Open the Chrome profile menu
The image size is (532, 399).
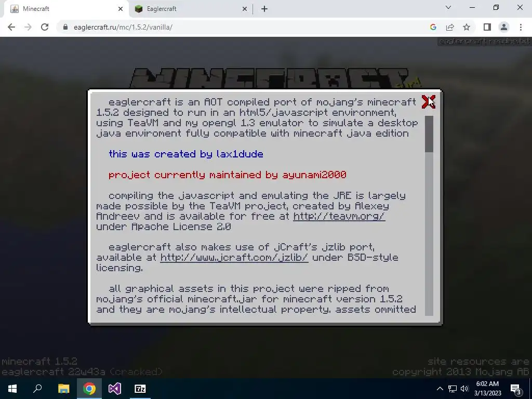504,27
